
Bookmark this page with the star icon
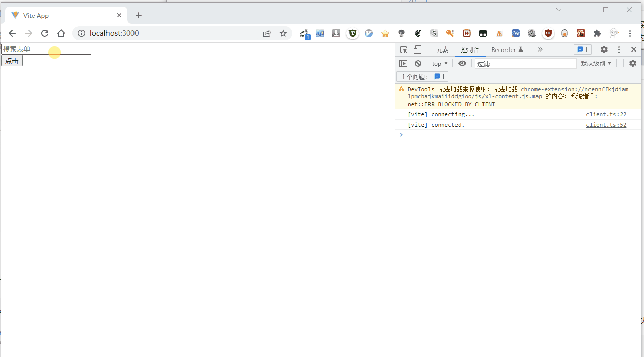[283, 33]
